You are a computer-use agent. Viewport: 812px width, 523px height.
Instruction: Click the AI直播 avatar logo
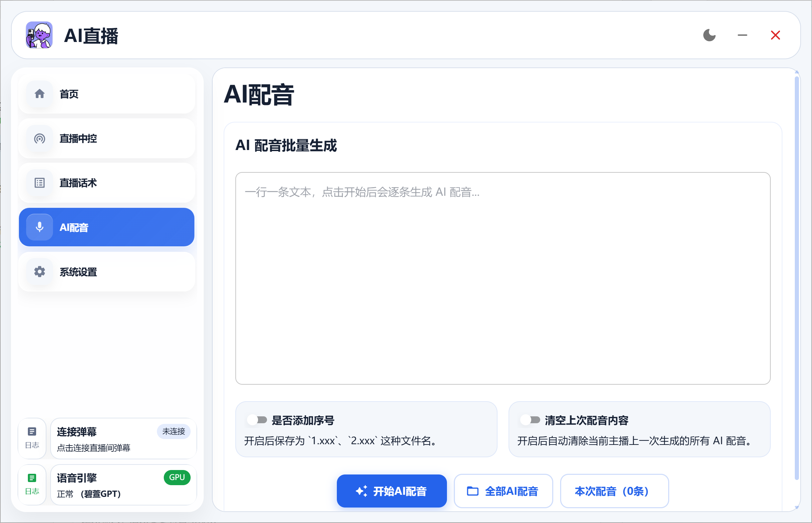point(39,35)
